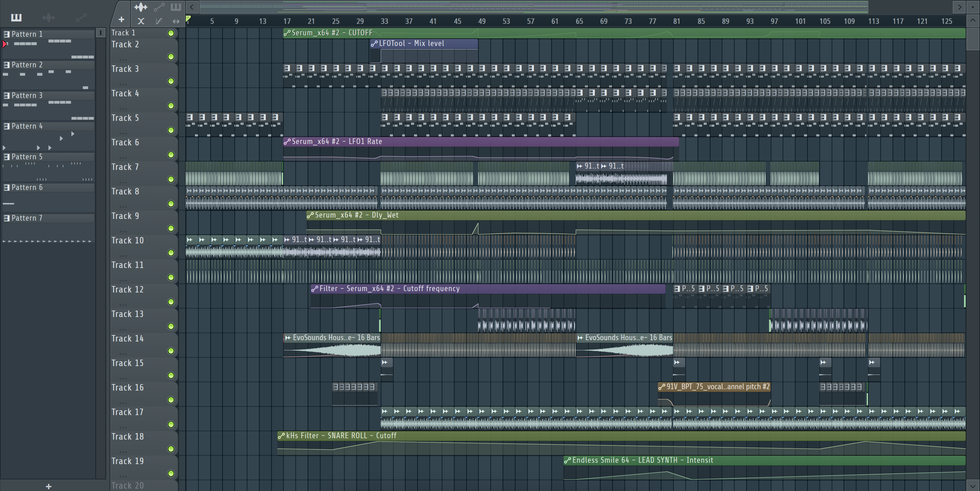The height and width of the screenshot is (491, 980).
Task: Show patterns in picker via piano icon
Action: click(16, 17)
